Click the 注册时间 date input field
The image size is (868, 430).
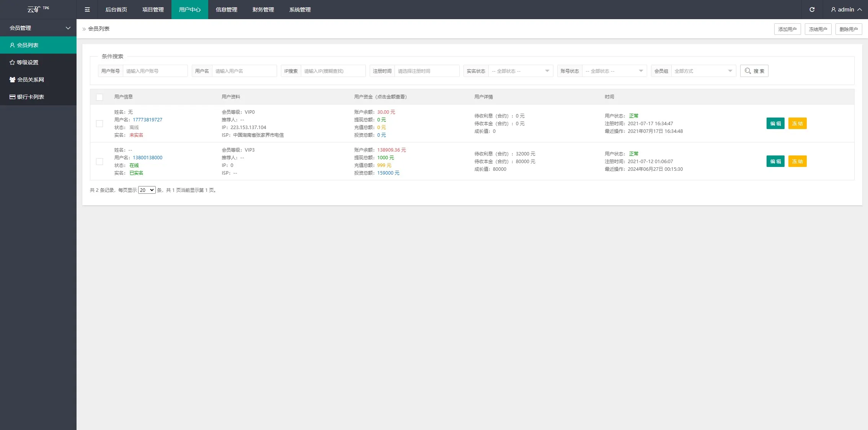pyautogui.click(x=426, y=71)
